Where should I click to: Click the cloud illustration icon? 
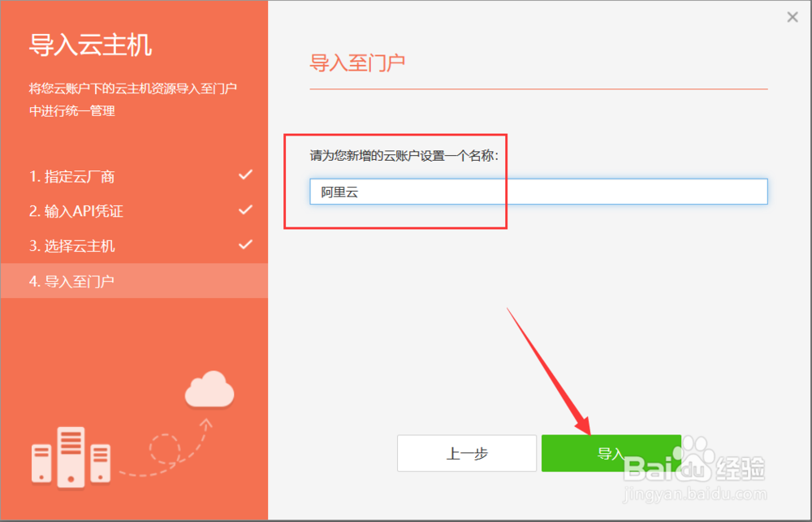pyautogui.click(x=209, y=388)
